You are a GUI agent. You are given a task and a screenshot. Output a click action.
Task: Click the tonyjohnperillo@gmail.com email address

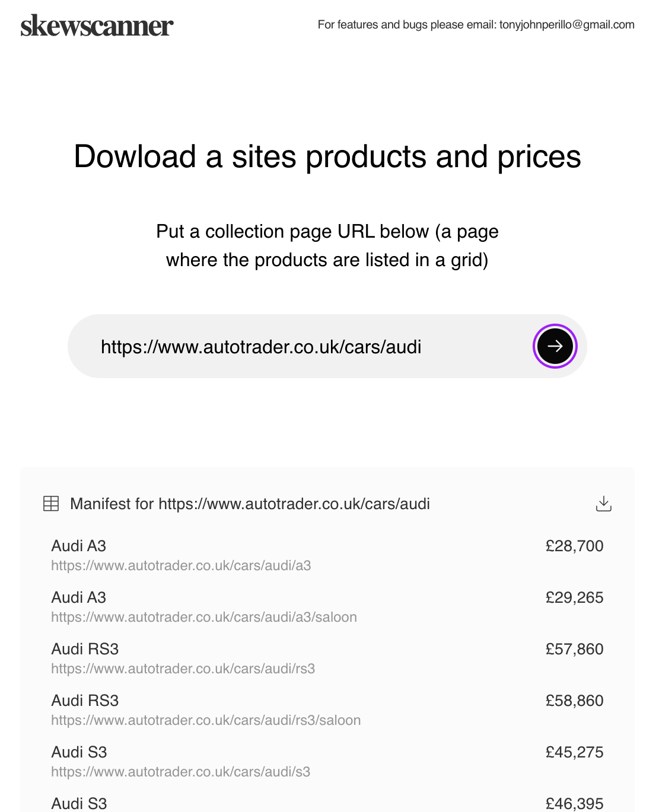tap(567, 25)
